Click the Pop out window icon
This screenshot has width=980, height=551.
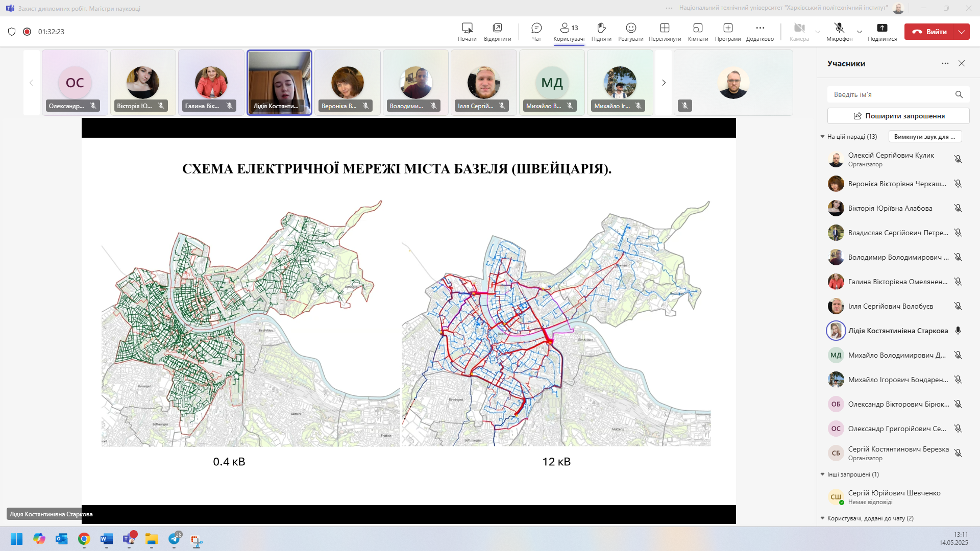tap(497, 29)
